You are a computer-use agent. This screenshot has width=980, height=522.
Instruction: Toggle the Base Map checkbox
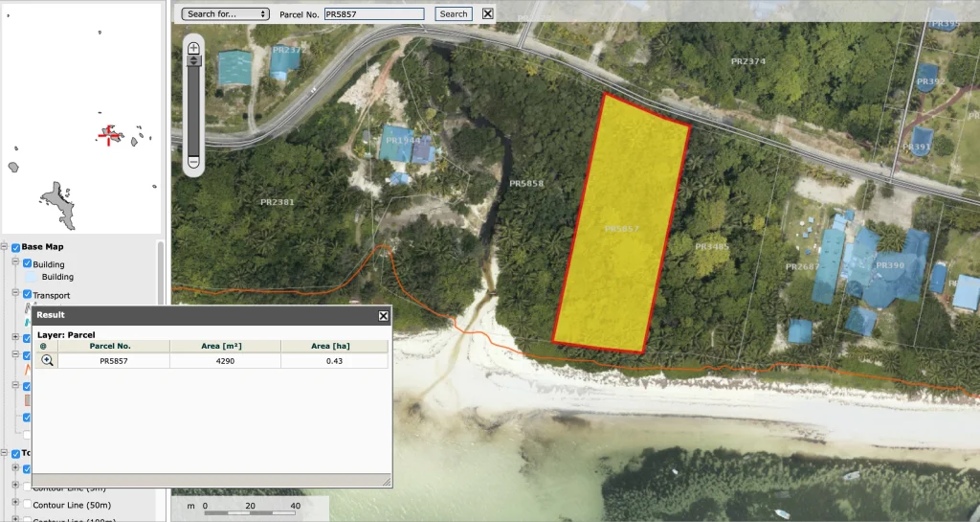[x=15, y=248]
